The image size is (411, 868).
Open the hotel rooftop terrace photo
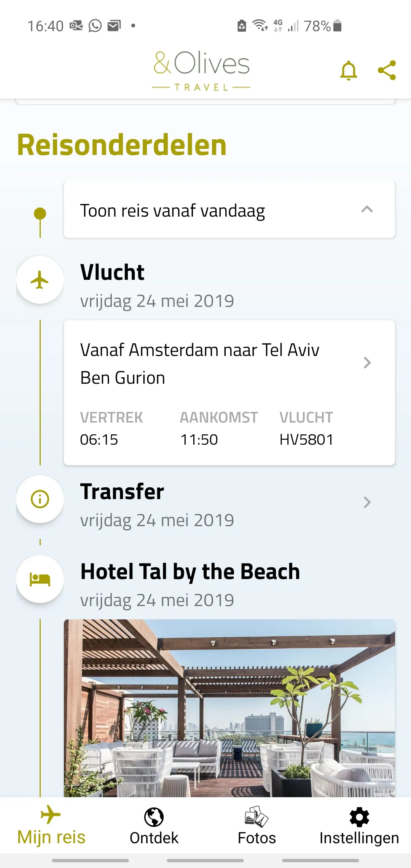click(229, 708)
